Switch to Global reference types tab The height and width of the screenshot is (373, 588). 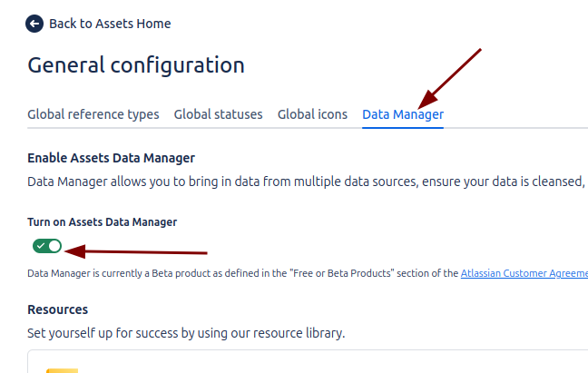pos(93,114)
